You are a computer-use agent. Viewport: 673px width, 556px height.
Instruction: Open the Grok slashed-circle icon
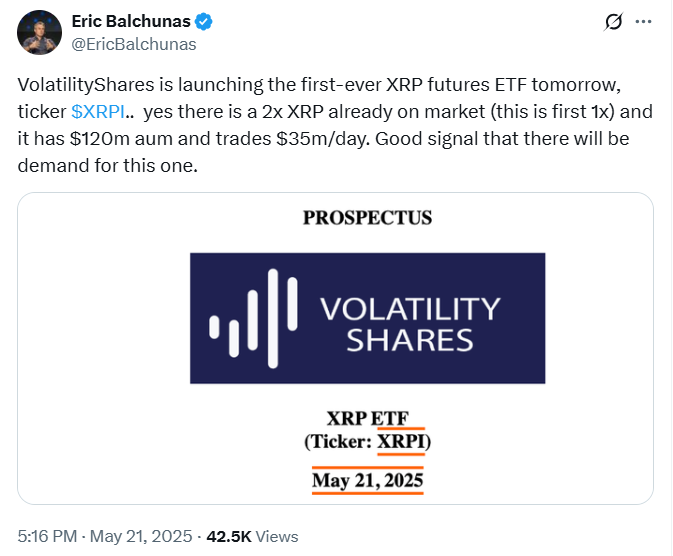613,22
